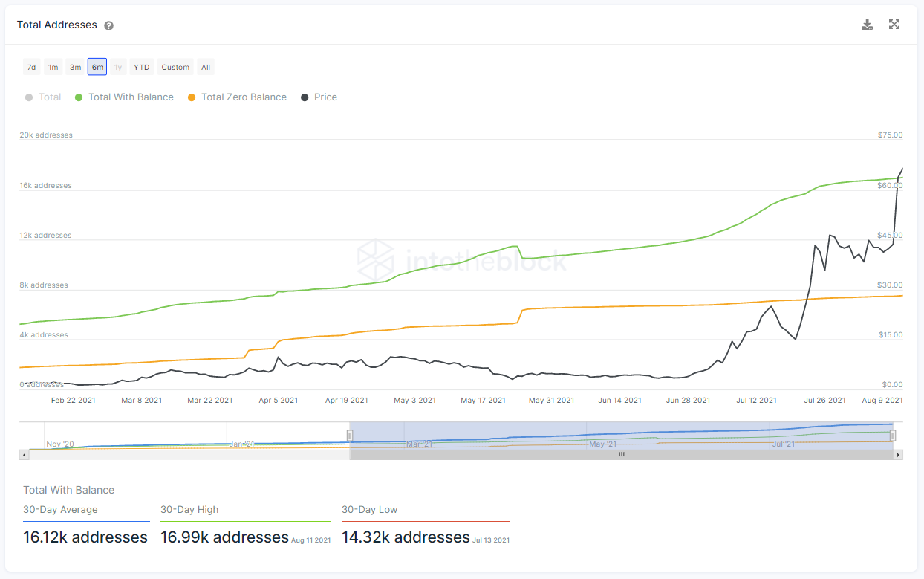The image size is (924, 579).
Task: Toggle the Total series visibility
Action: (x=43, y=97)
